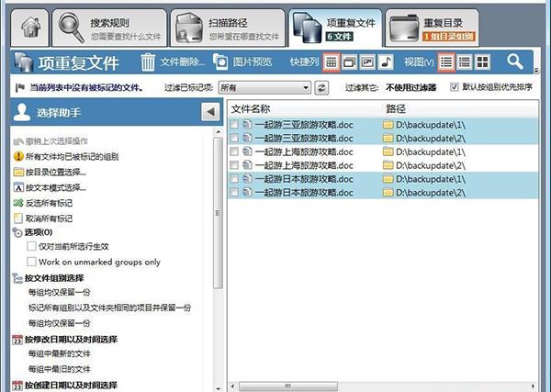Sort by 文件名称 column header
The image size is (551, 392).
(x=305, y=109)
